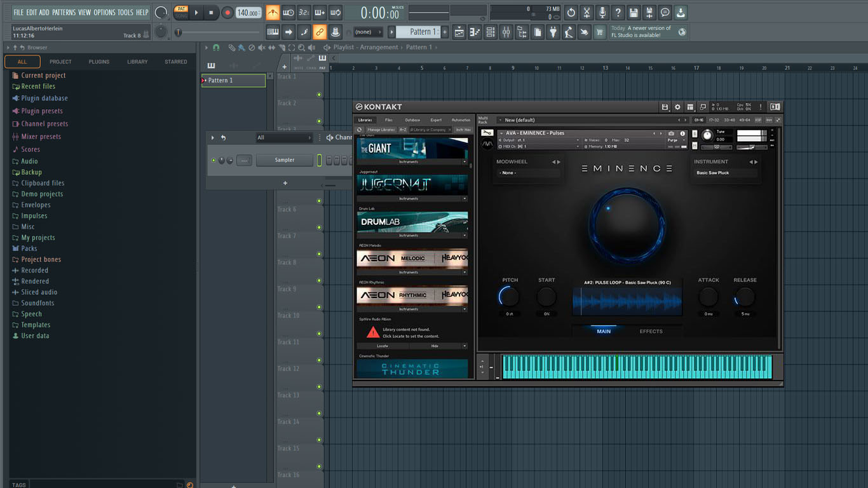The height and width of the screenshot is (488, 868).
Task: Switch to Kontakt Files tab
Action: [x=388, y=120]
